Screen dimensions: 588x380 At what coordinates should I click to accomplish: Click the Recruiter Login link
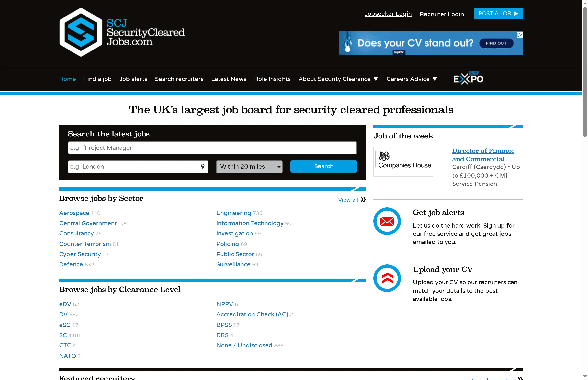pyautogui.click(x=442, y=14)
